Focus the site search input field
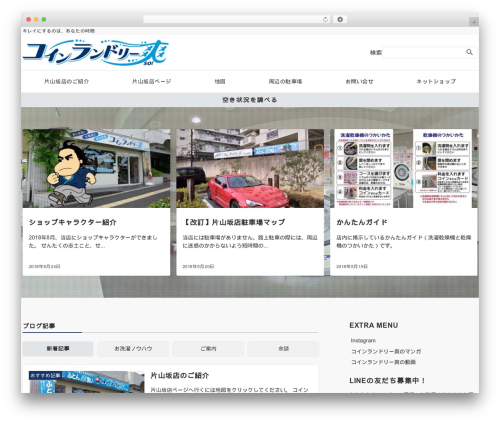 (429, 52)
